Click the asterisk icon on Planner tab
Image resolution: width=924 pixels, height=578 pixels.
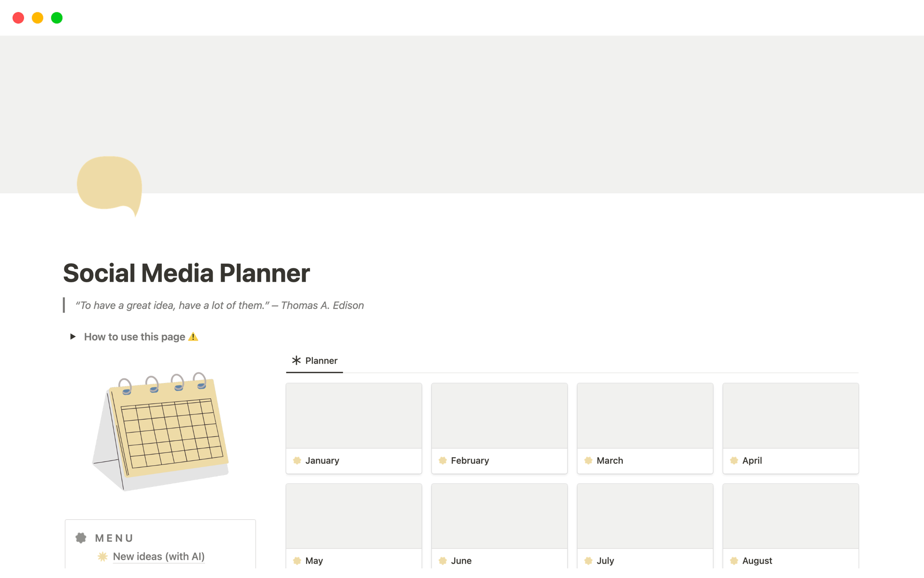(x=296, y=360)
